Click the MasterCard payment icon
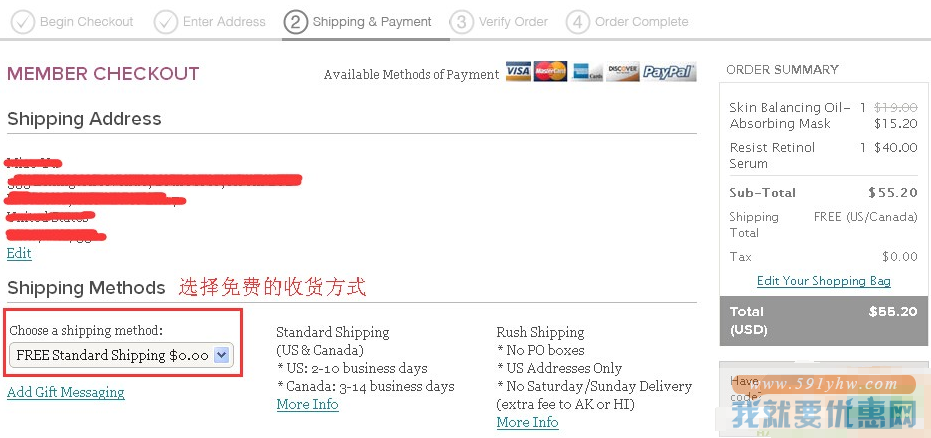This screenshot has width=931, height=438. coord(550,71)
